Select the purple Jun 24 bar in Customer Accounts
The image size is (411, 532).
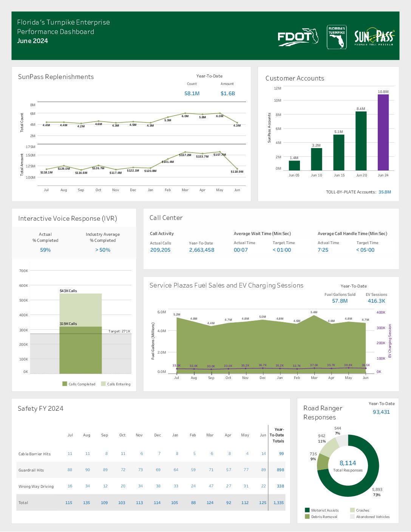[x=383, y=132]
